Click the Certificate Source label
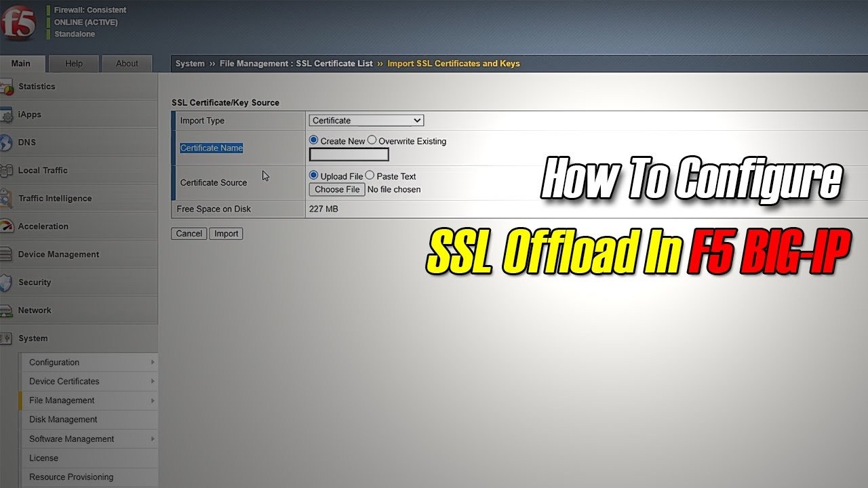Screen dimensions: 868x488 [x=214, y=183]
